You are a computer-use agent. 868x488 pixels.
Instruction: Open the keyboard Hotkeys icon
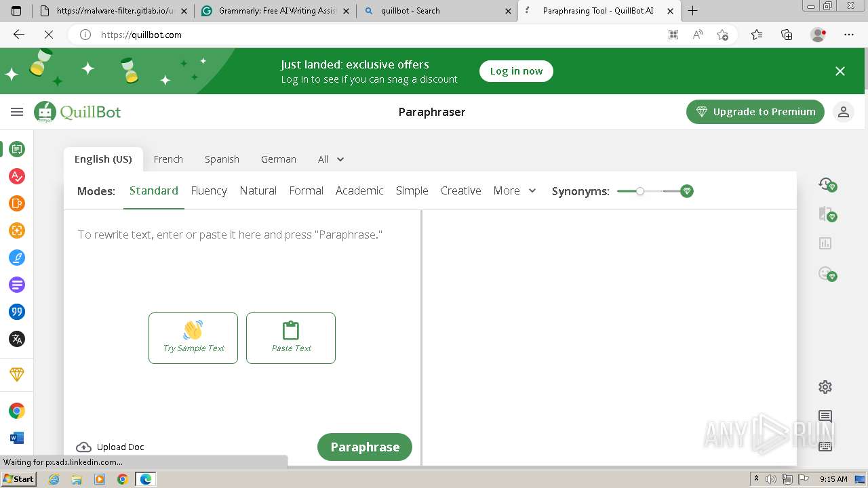(825, 446)
